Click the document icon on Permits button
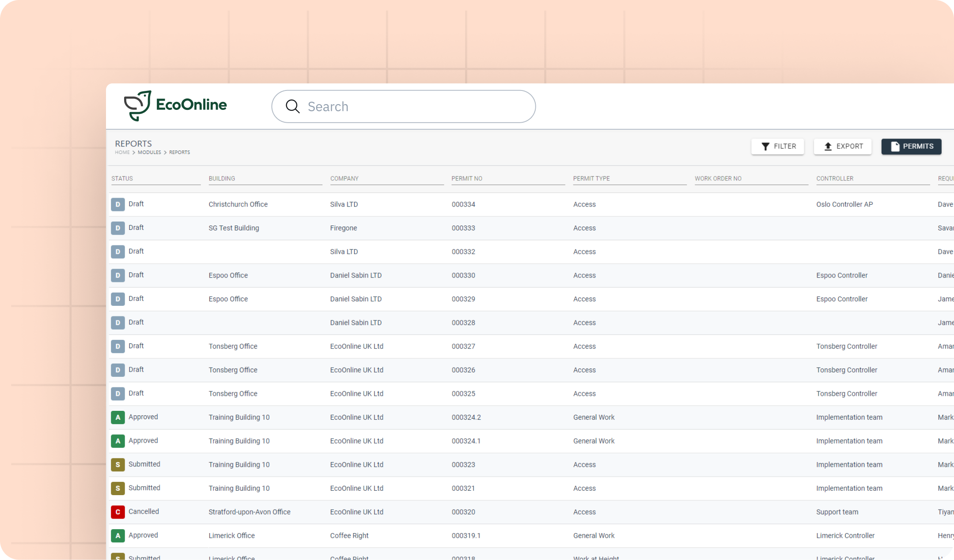The image size is (954, 560). click(x=895, y=147)
